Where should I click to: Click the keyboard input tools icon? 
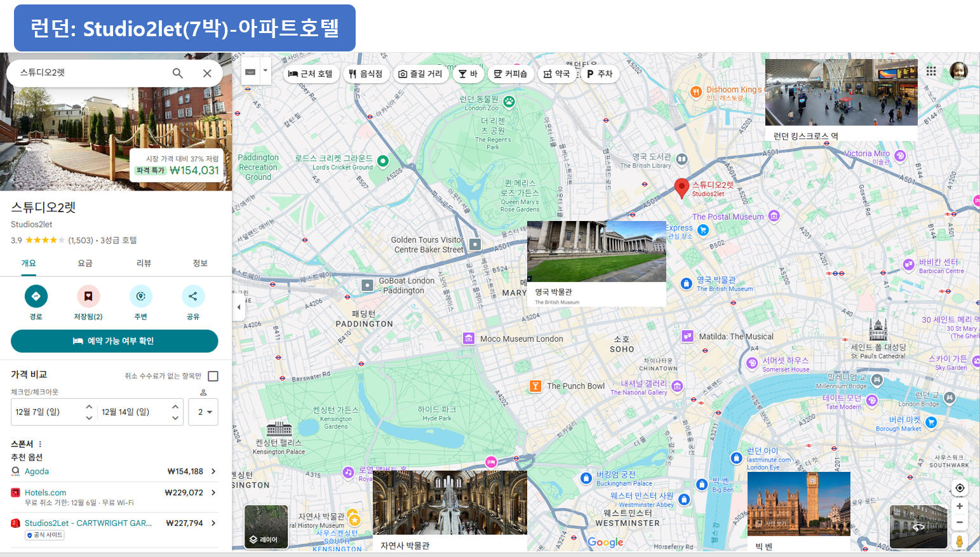tap(250, 72)
